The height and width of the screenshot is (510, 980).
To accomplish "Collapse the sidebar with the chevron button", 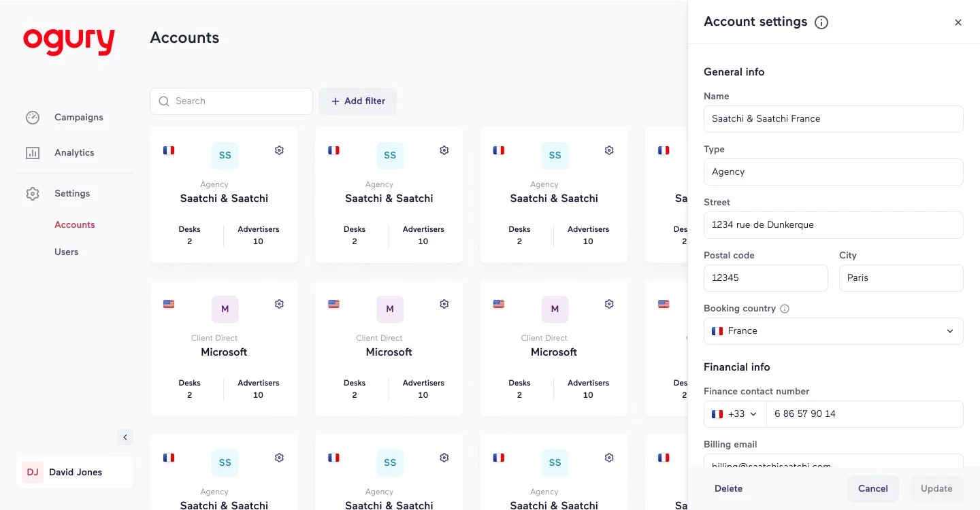I will (x=125, y=437).
